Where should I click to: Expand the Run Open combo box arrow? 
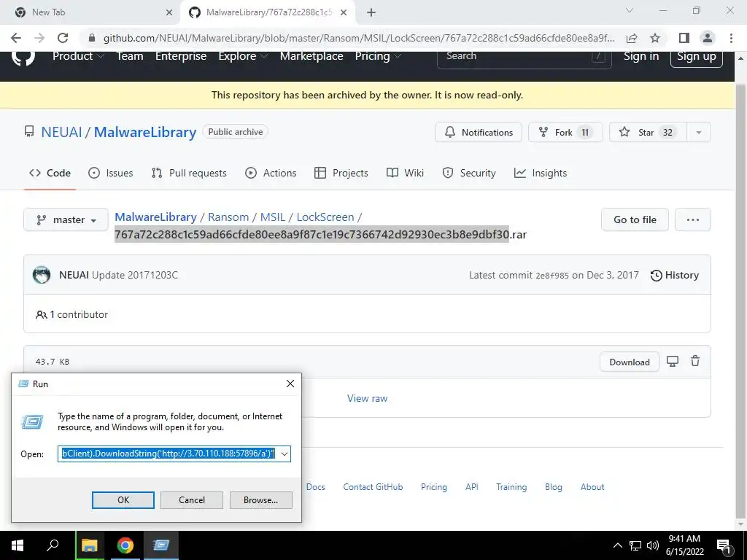pyautogui.click(x=285, y=454)
